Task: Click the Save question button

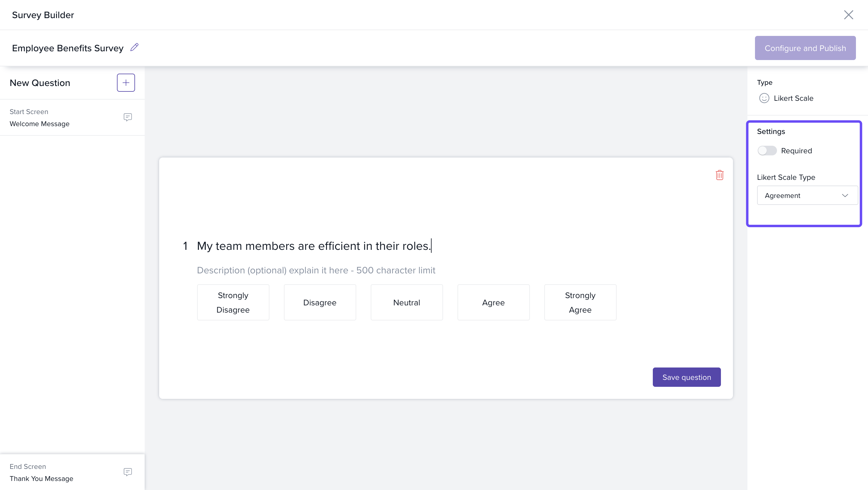Action: click(686, 377)
